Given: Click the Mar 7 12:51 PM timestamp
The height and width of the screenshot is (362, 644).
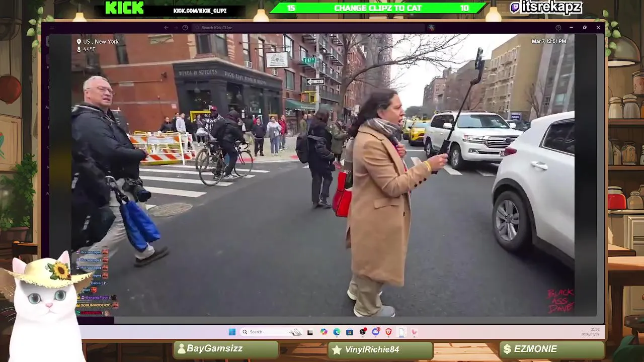Looking at the screenshot, I should point(549,41).
